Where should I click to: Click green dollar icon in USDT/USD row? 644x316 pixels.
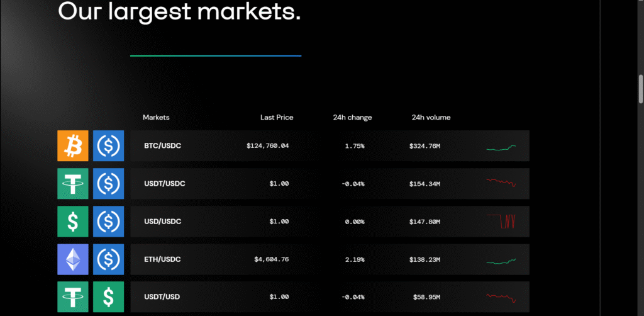pos(109,296)
